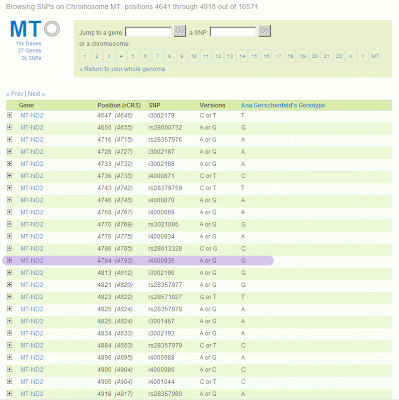
Task: Focus the SNP search input field
Action: pyautogui.click(x=233, y=32)
